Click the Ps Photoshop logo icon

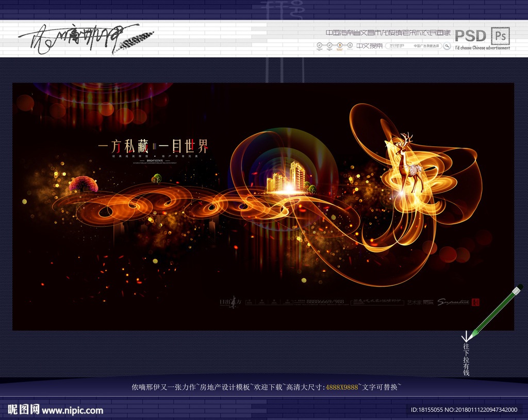[x=501, y=36]
